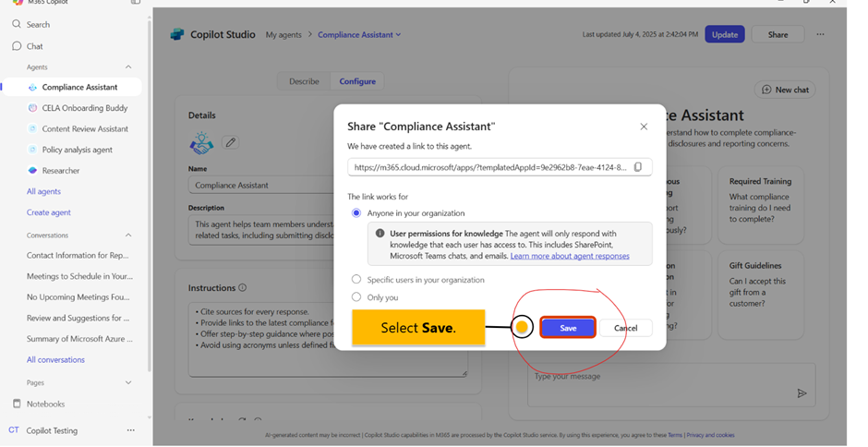868x447 pixels.
Task: Collapse the Agents section
Action: pos(128,67)
